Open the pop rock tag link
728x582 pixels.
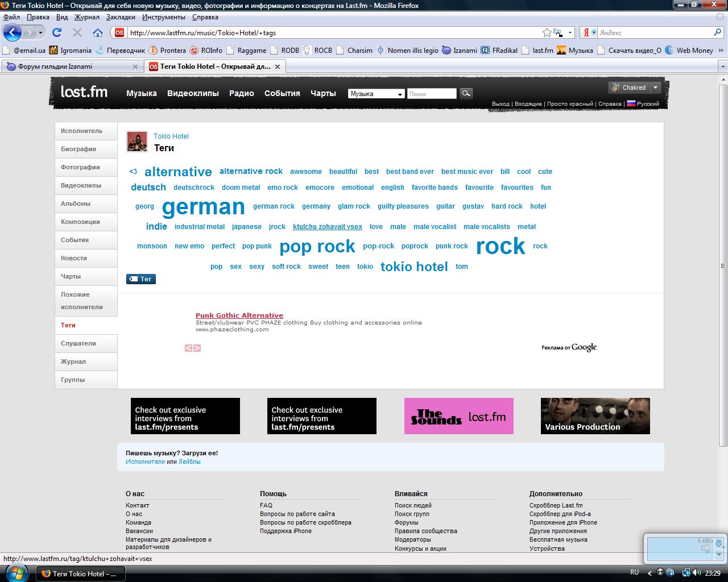click(317, 246)
